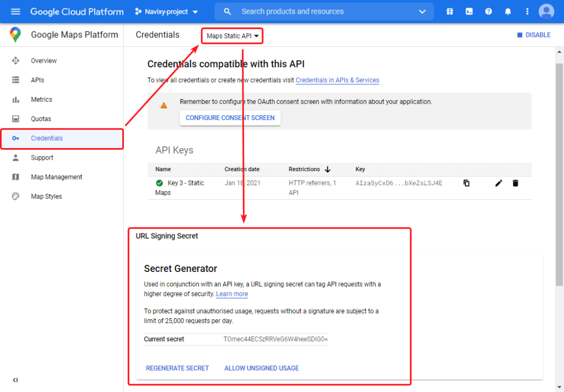Sort by the Name column header
Screen dimensions: 564x392
tap(163, 170)
